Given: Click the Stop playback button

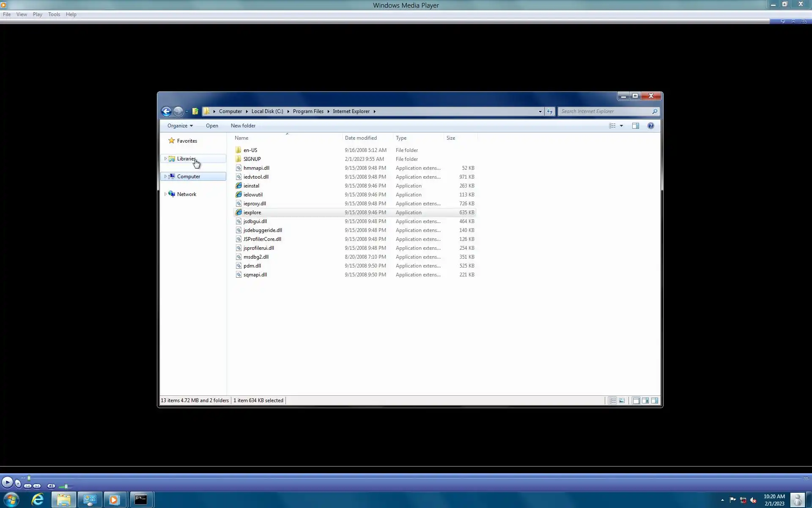Looking at the screenshot, I should point(18,483).
